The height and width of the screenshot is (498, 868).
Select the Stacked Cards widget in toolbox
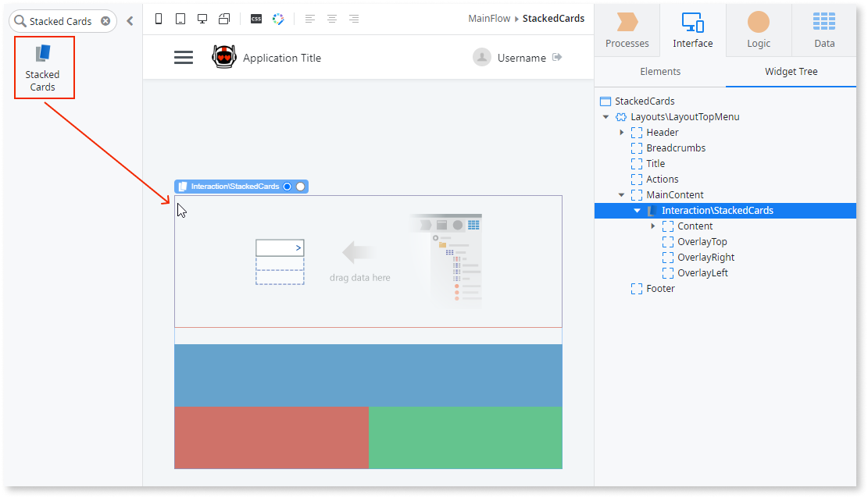pyautogui.click(x=44, y=67)
